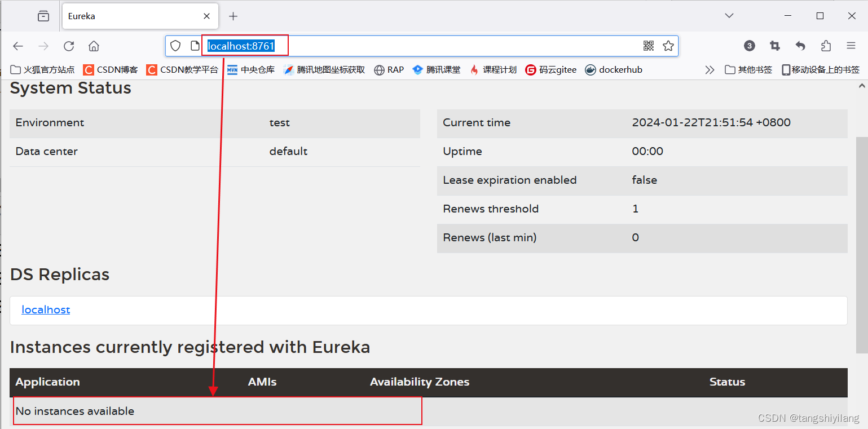Select the System Status heading
This screenshot has width=868, height=429.
click(71, 88)
